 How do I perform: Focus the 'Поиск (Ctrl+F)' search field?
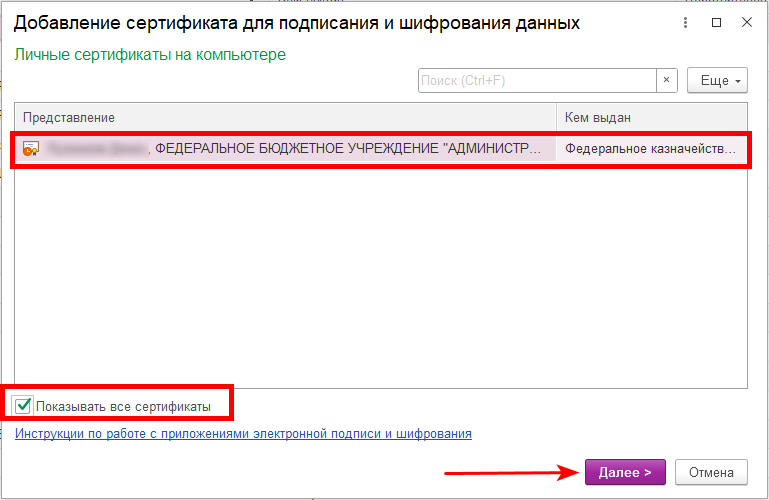(536, 80)
